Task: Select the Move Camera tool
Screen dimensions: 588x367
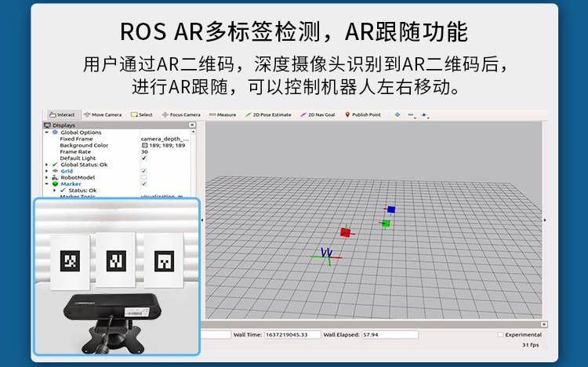Action: click(103, 114)
